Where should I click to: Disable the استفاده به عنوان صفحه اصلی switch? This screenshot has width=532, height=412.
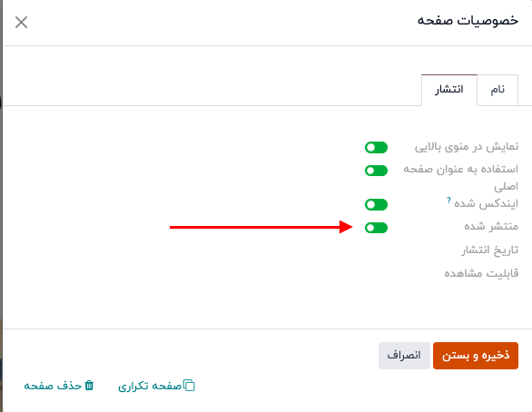(376, 171)
